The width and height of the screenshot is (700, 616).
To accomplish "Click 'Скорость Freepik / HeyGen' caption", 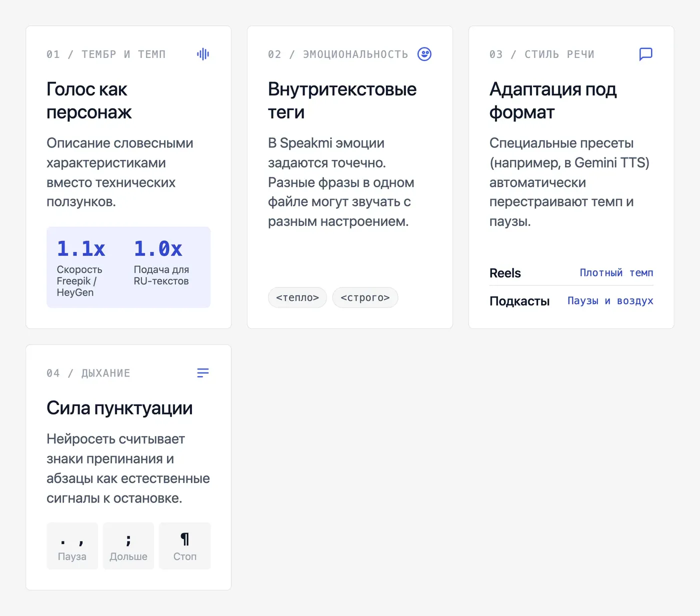I will point(79,281).
